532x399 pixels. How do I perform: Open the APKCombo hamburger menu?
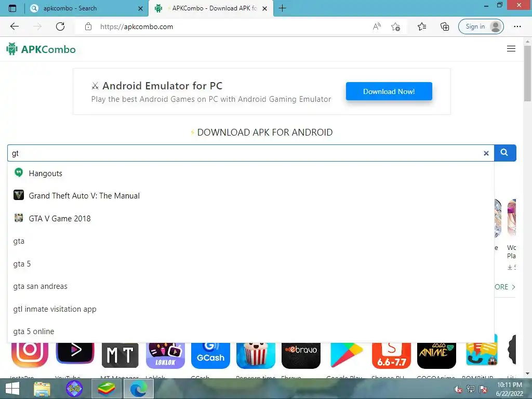[511, 49]
